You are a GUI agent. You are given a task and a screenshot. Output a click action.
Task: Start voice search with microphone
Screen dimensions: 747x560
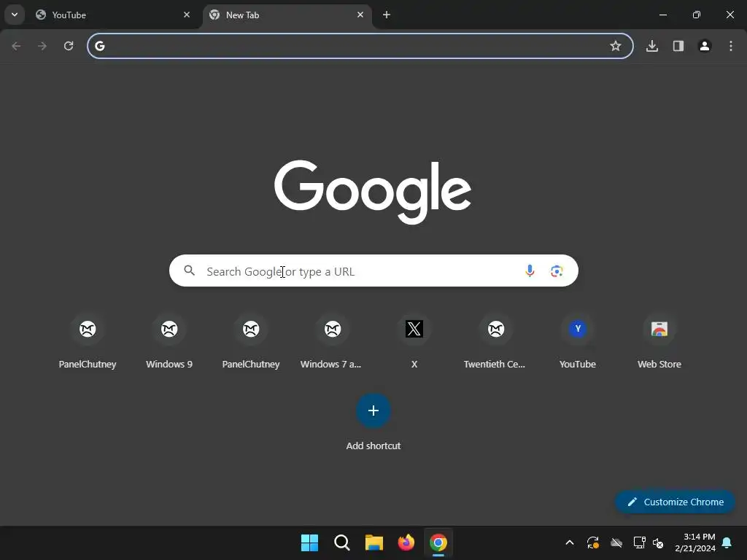click(x=530, y=271)
